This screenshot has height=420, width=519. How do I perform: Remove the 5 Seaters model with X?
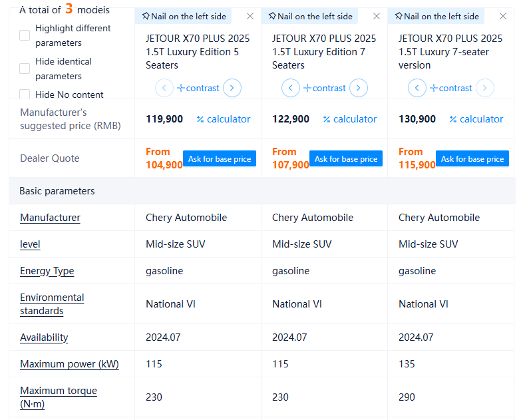[x=250, y=16]
